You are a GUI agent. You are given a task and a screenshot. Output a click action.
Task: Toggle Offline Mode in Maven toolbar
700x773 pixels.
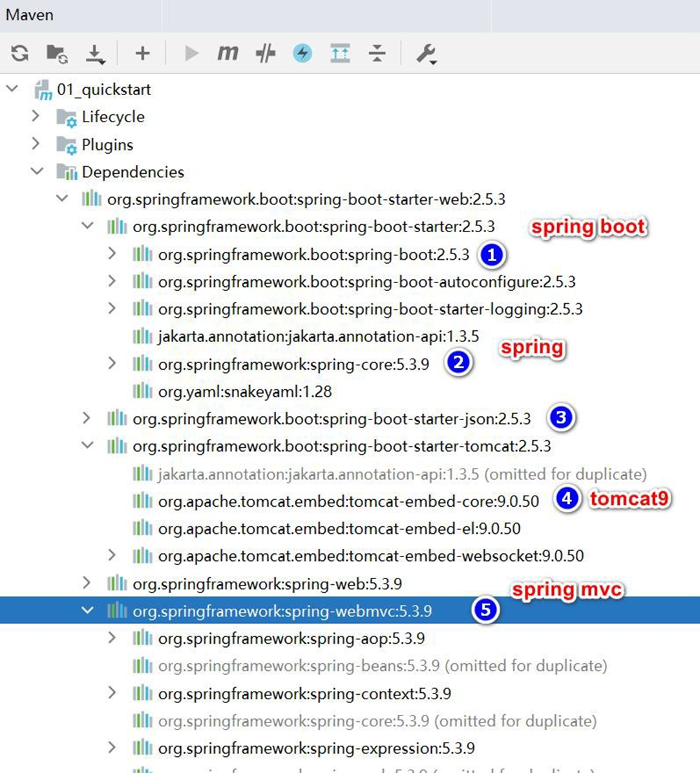pos(265,53)
